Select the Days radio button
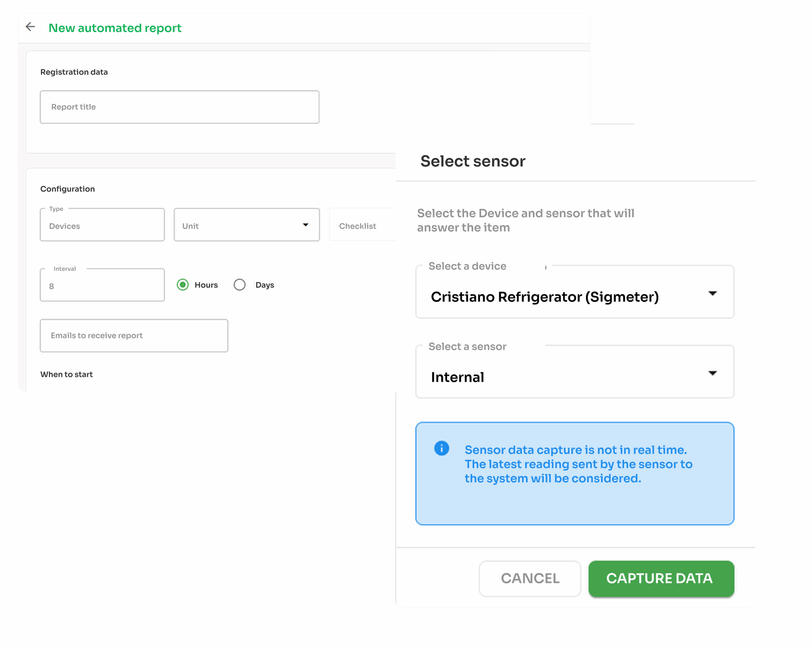Viewport: 812px width, 650px height. pos(239,285)
